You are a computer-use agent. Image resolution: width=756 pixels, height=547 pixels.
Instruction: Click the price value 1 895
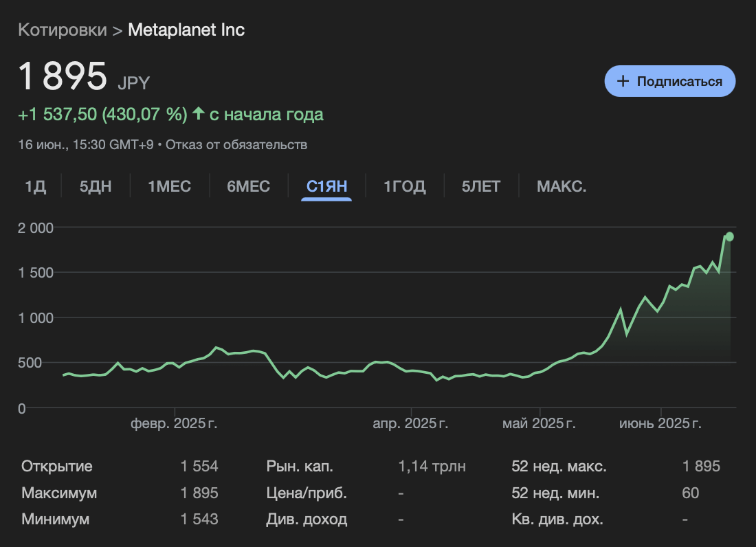tap(63, 76)
